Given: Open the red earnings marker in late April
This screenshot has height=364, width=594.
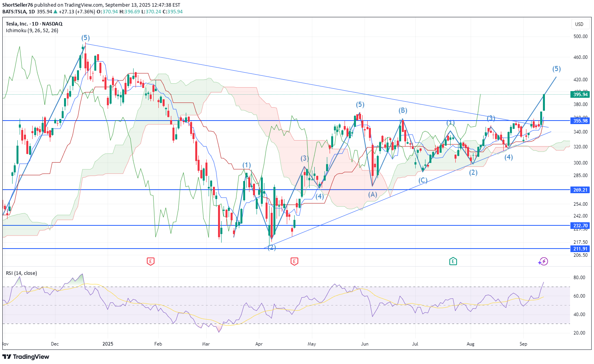Looking at the screenshot, I should (x=294, y=261).
